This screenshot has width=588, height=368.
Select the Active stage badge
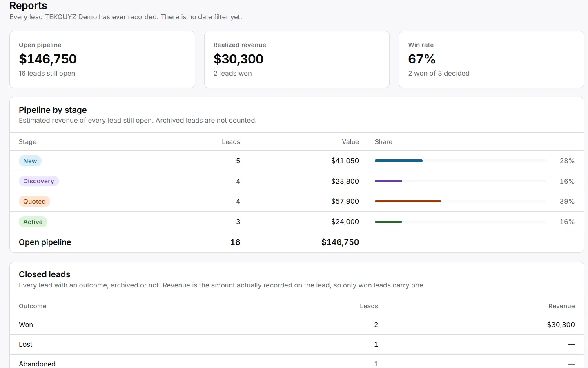tap(33, 222)
